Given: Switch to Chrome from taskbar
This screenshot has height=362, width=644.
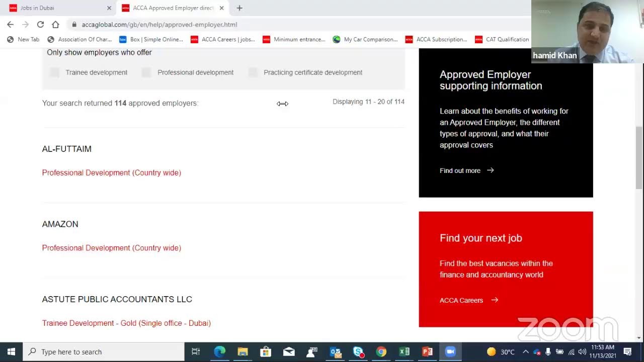Looking at the screenshot, I should point(381,351).
